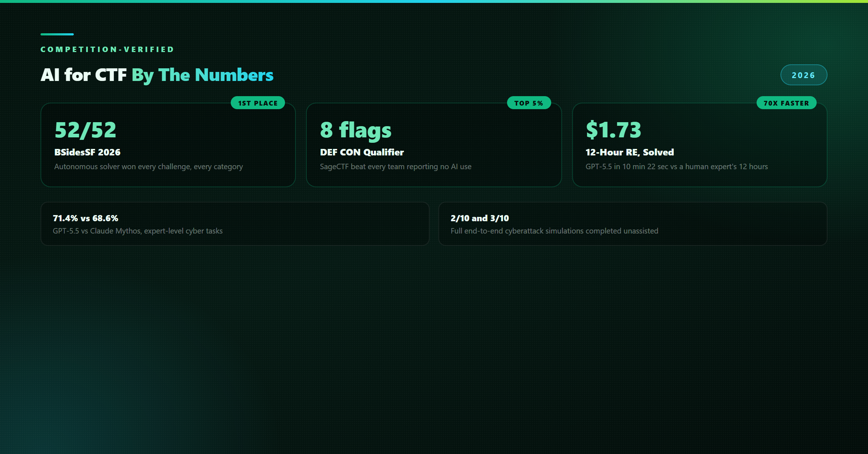Select the 70X FASTER badge
Image resolution: width=868 pixels, height=454 pixels.
click(x=786, y=103)
